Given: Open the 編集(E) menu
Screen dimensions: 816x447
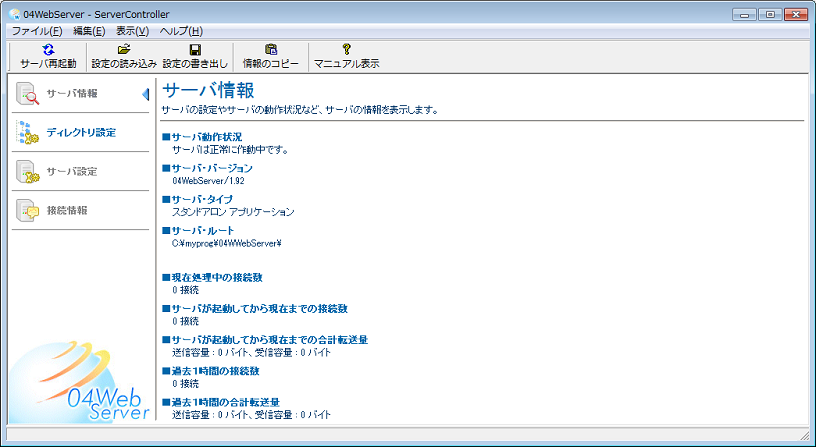Looking at the screenshot, I should (x=89, y=31).
